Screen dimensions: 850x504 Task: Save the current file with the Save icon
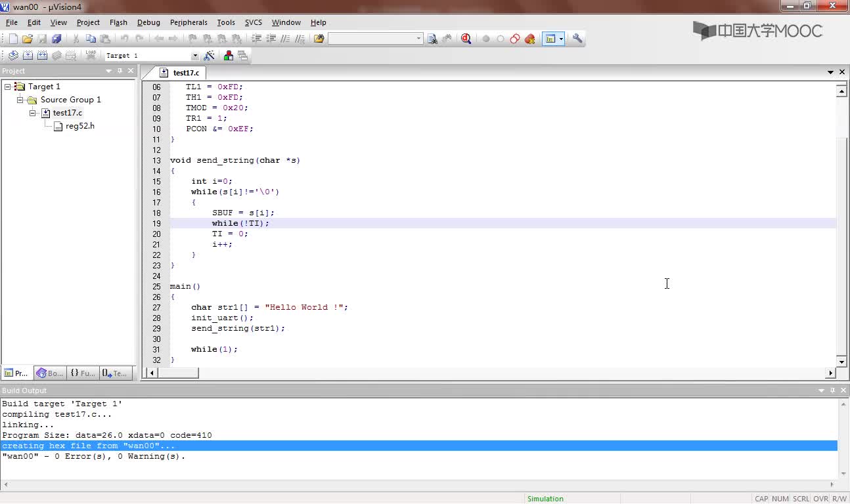click(x=42, y=39)
